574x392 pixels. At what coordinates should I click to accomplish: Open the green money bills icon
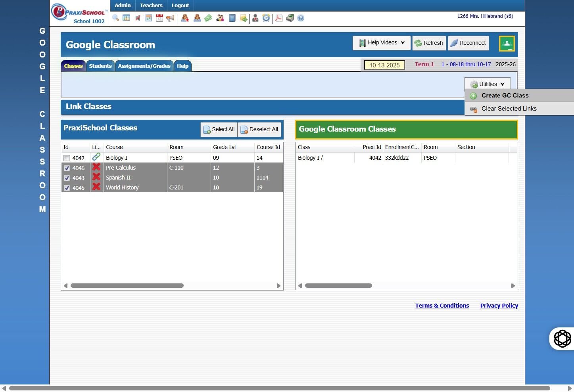coord(208,18)
